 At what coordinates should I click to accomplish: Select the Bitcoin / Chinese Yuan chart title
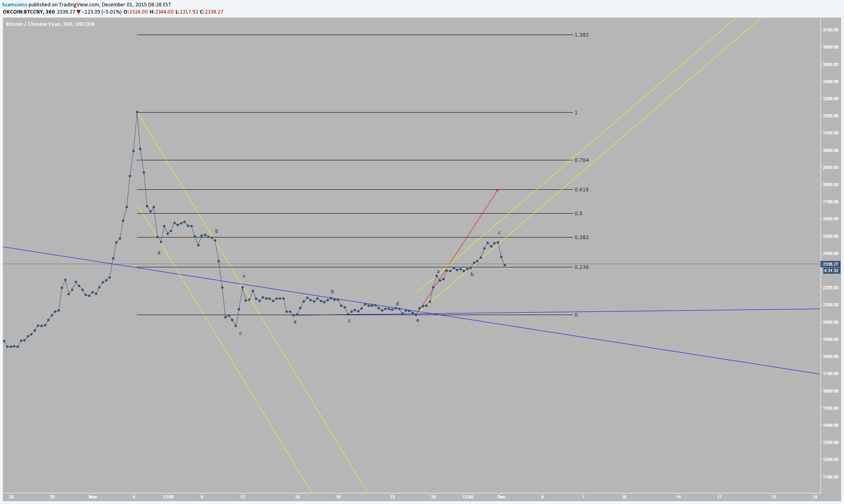pyautogui.click(x=50, y=24)
